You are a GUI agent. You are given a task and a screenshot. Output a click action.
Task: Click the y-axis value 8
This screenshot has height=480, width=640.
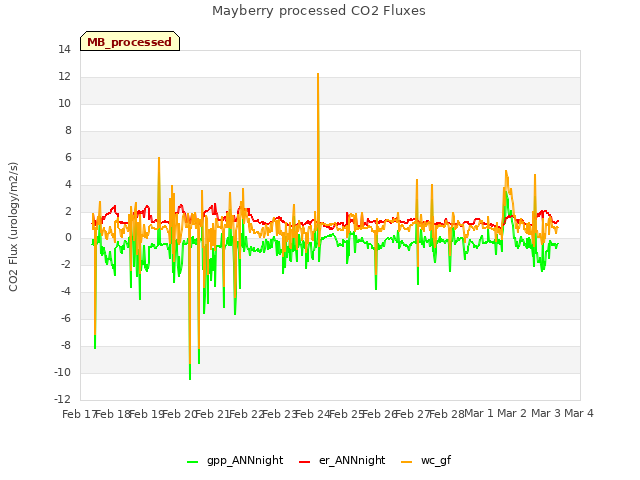point(68,131)
